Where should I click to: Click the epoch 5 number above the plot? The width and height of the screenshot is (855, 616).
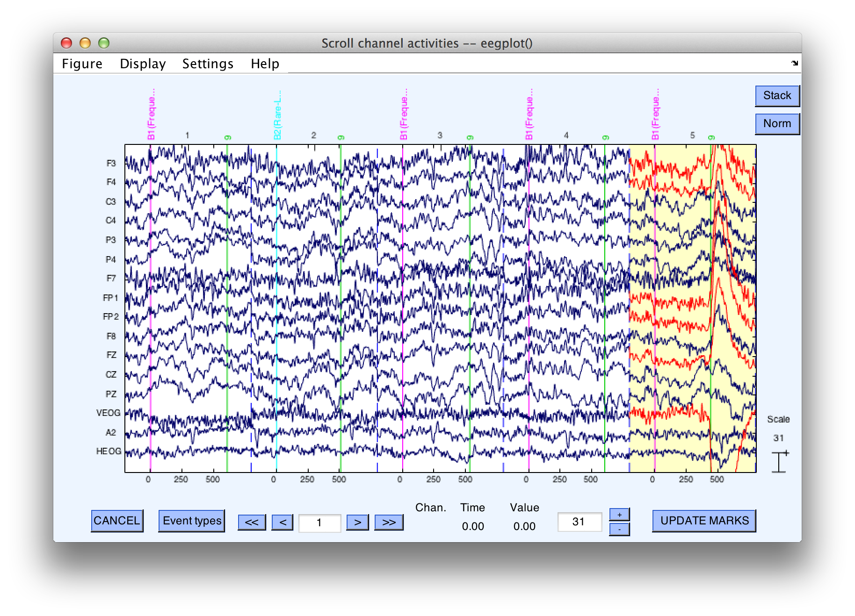[x=692, y=135]
